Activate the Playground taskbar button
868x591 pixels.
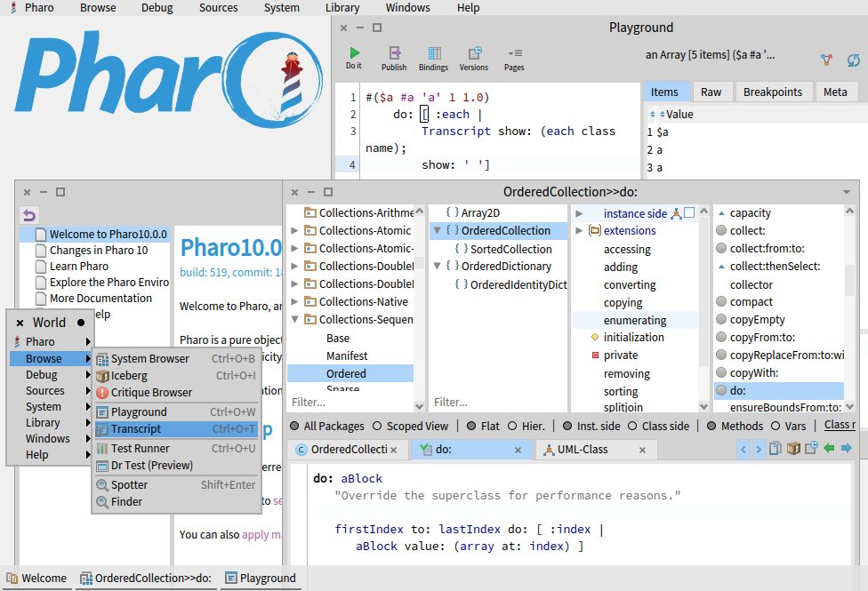[261, 579]
